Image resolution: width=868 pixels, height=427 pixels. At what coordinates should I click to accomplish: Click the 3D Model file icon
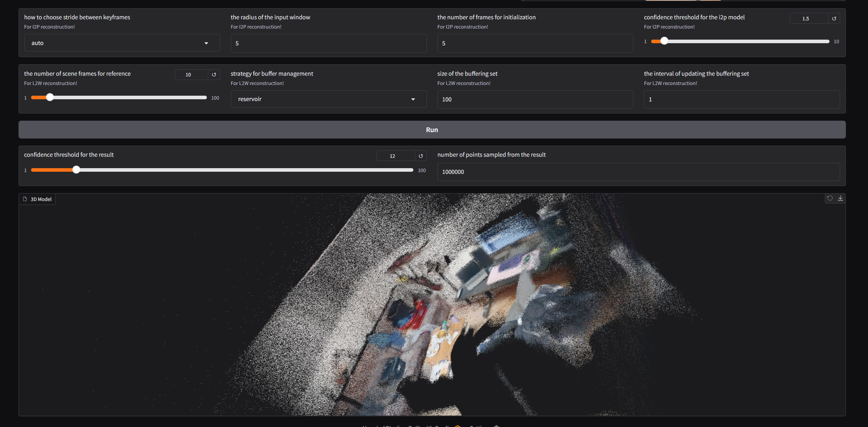pyautogui.click(x=25, y=199)
